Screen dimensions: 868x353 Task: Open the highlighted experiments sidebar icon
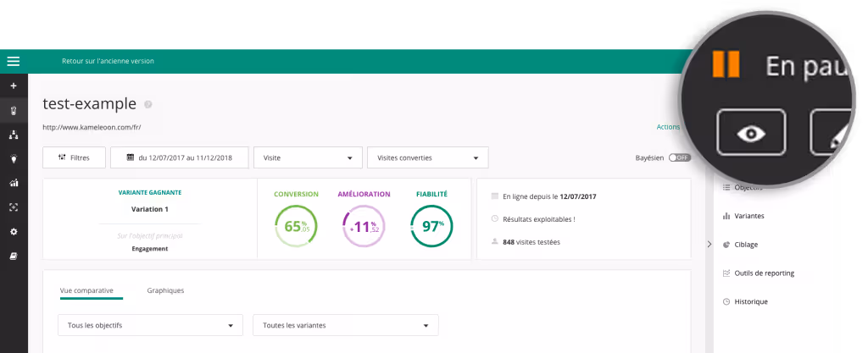[14, 111]
